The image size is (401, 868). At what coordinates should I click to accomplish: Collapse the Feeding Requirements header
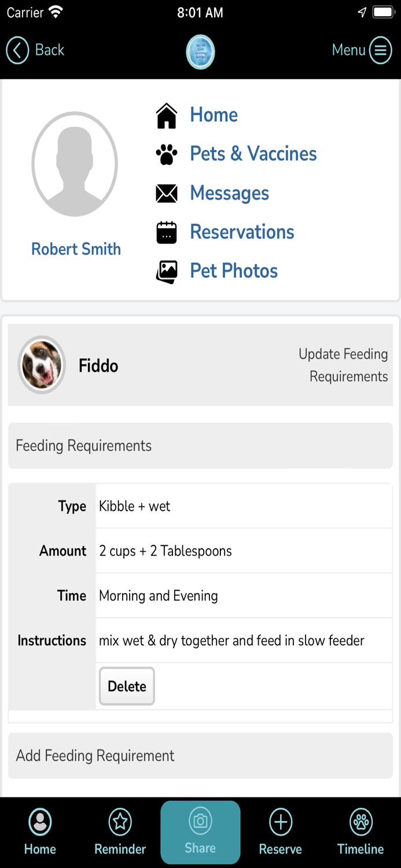coord(200,446)
